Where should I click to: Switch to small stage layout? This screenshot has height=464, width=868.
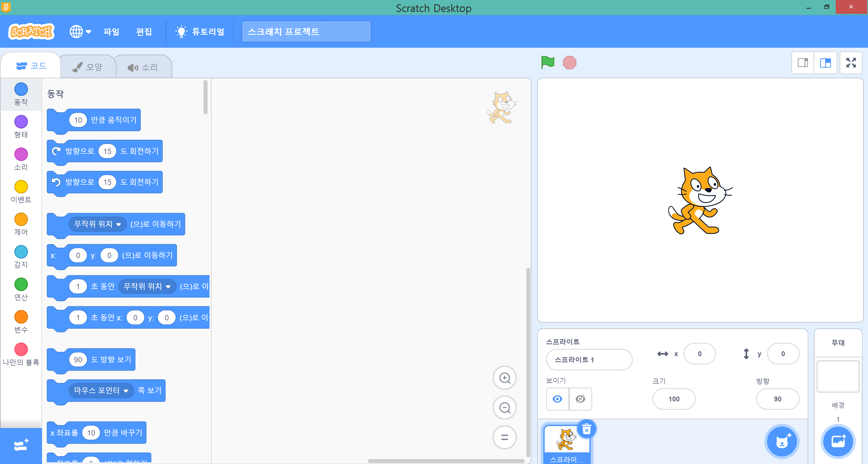803,63
